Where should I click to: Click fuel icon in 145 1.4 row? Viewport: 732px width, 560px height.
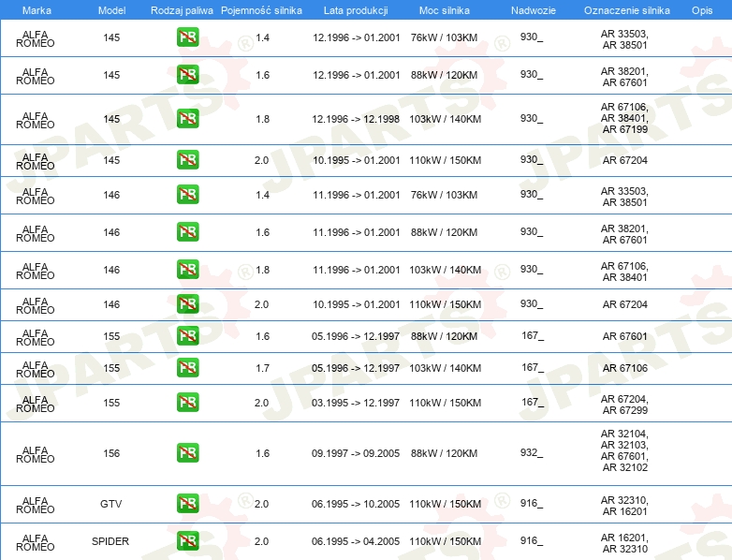(187, 37)
